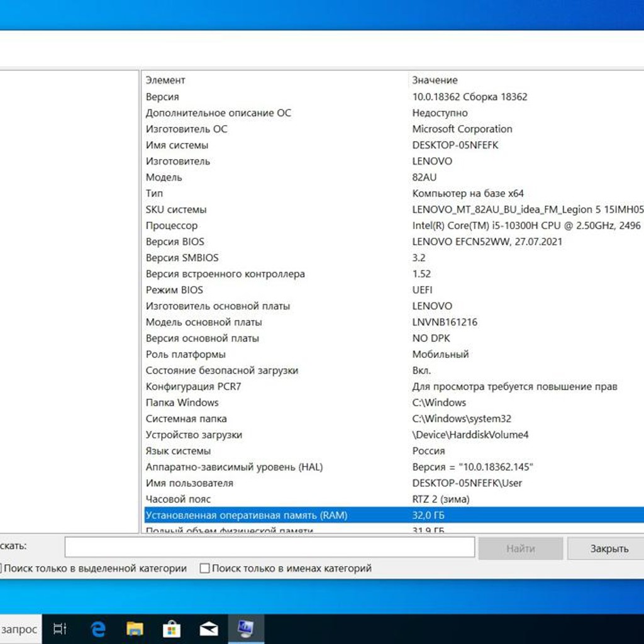The height and width of the screenshot is (644, 644).
Task: Select Дополнительное описание ОС row
Action: point(394,113)
